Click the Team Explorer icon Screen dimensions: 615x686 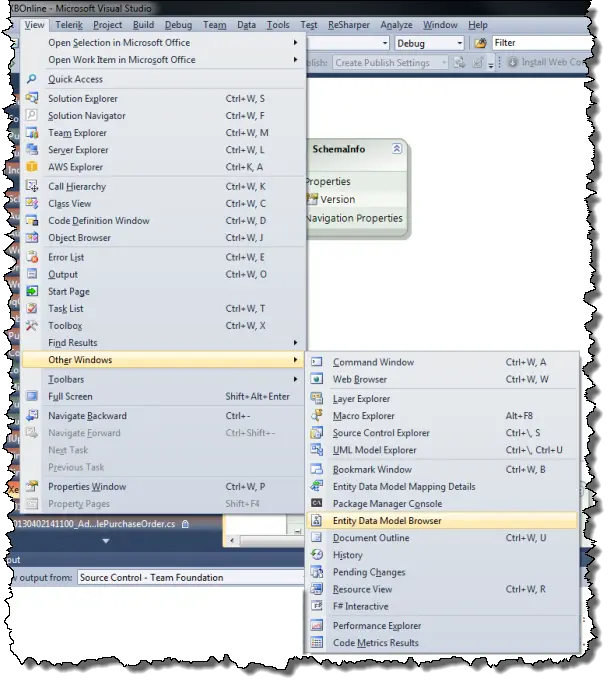[31, 133]
